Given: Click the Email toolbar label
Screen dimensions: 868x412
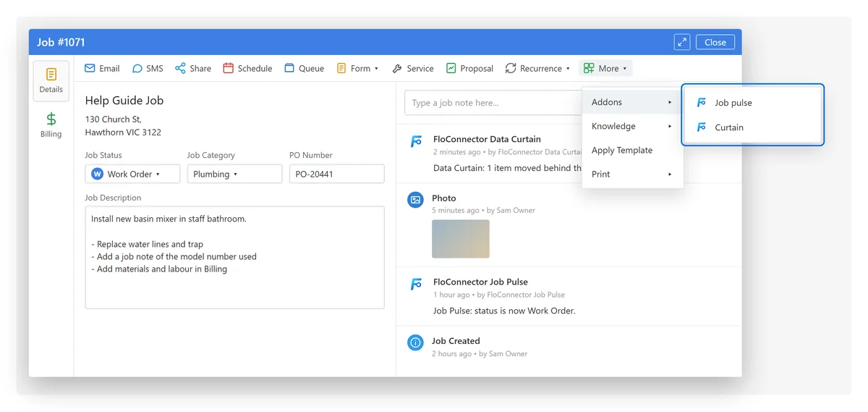Looking at the screenshot, I should point(109,69).
